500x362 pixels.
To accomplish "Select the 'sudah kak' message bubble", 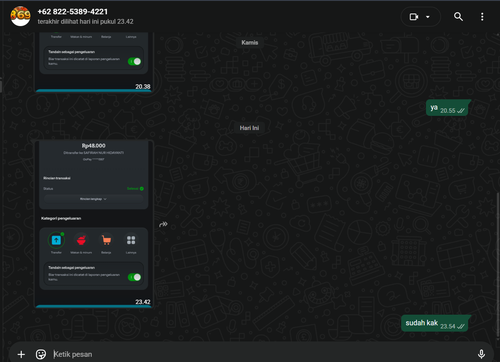I will (x=435, y=323).
